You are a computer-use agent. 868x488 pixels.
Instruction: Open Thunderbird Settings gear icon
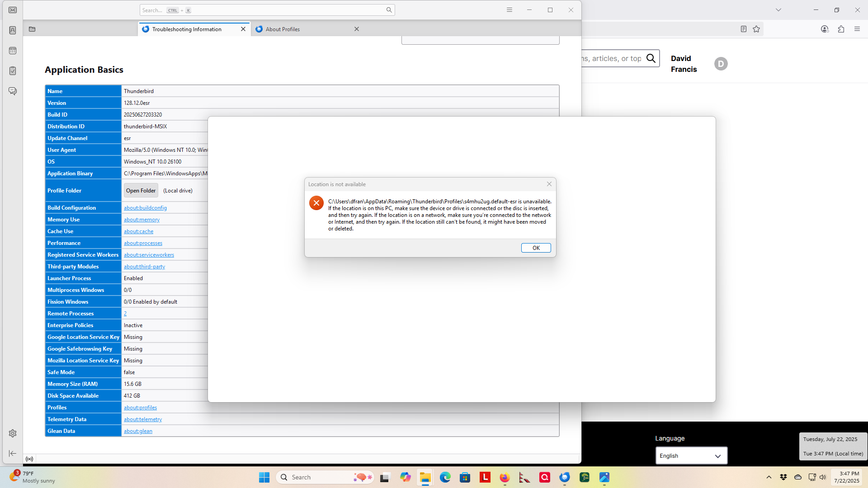(x=13, y=433)
